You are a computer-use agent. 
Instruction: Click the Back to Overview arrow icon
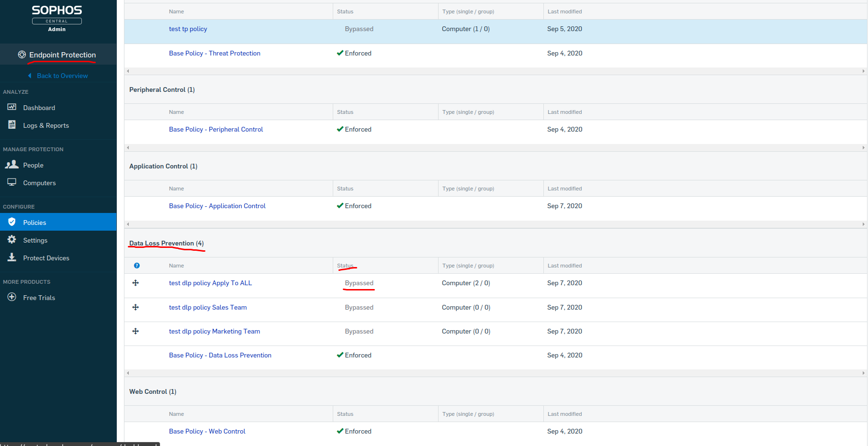(x=30, y=76)
